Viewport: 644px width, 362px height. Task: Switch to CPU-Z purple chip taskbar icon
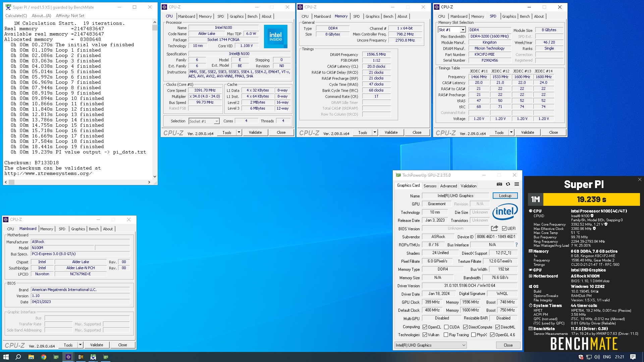[x=68, y=357]
